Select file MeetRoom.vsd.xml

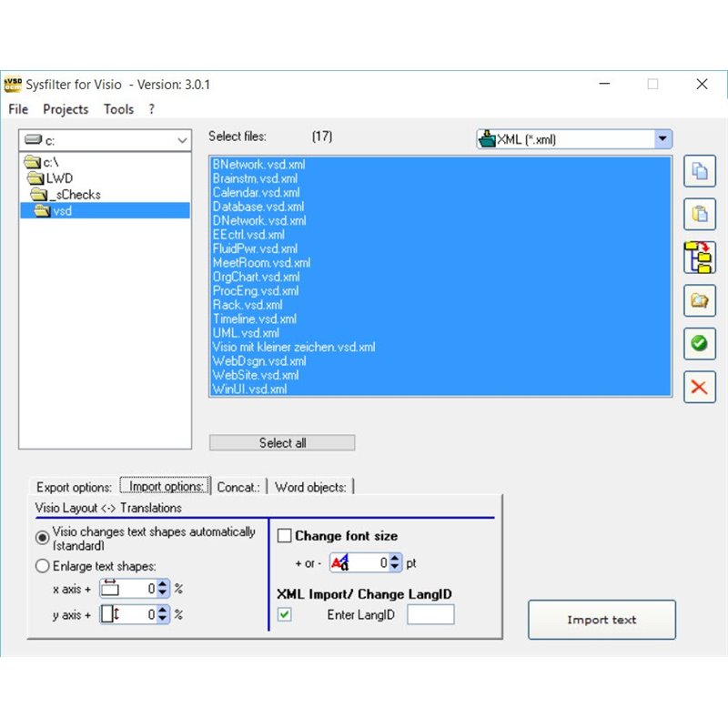point(440,263)
